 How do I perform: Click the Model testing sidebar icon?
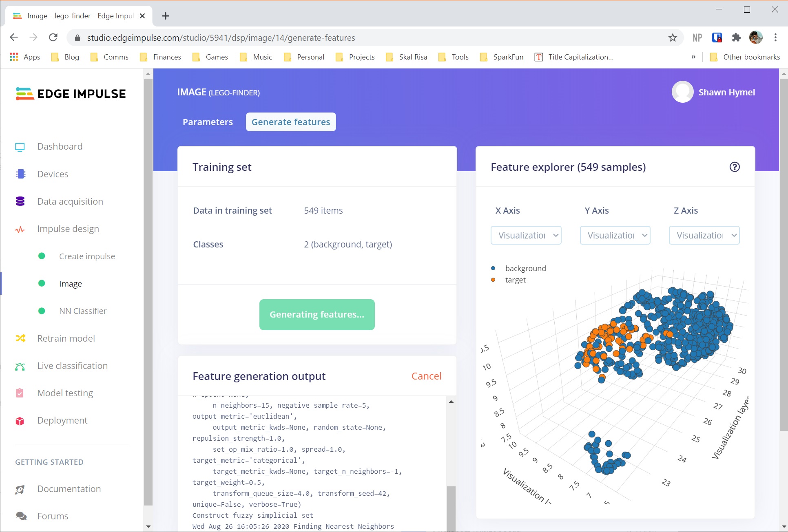21,393
